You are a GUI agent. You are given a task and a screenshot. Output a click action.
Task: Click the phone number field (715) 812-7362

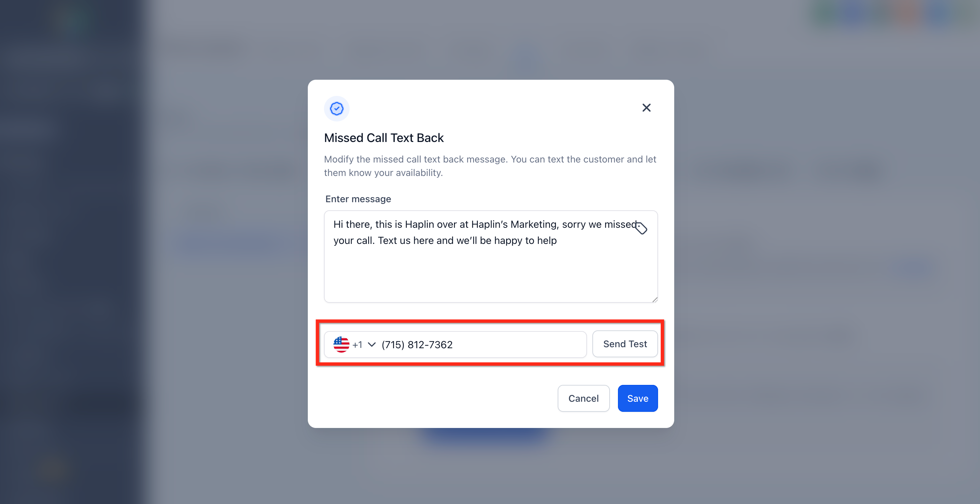[x=417, y=345]
